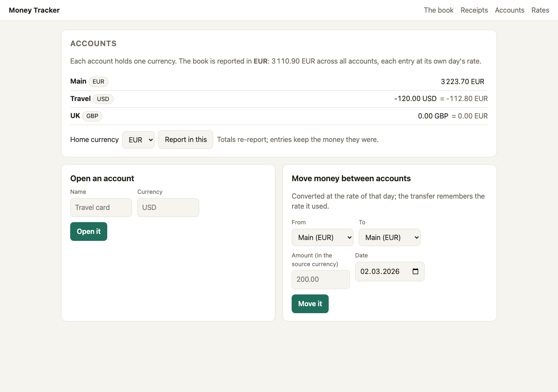Open the Home currency dropdown

(x=138, y=140)
